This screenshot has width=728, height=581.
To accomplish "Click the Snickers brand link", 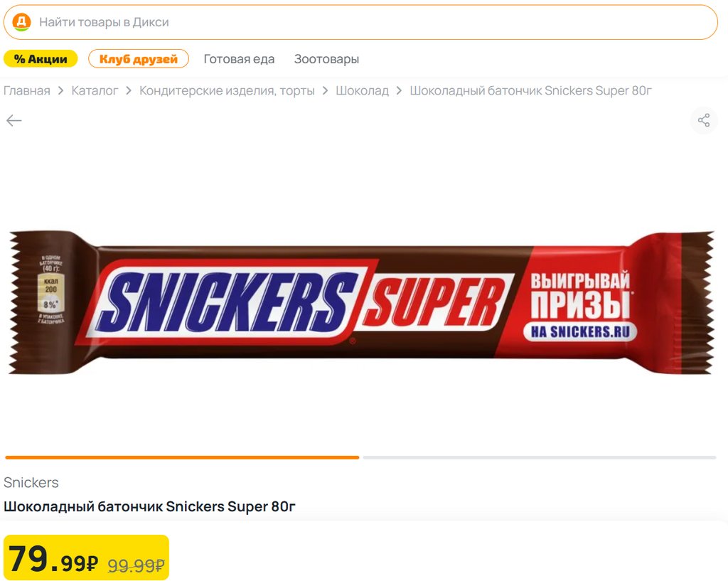I will [x=31, y=483].
